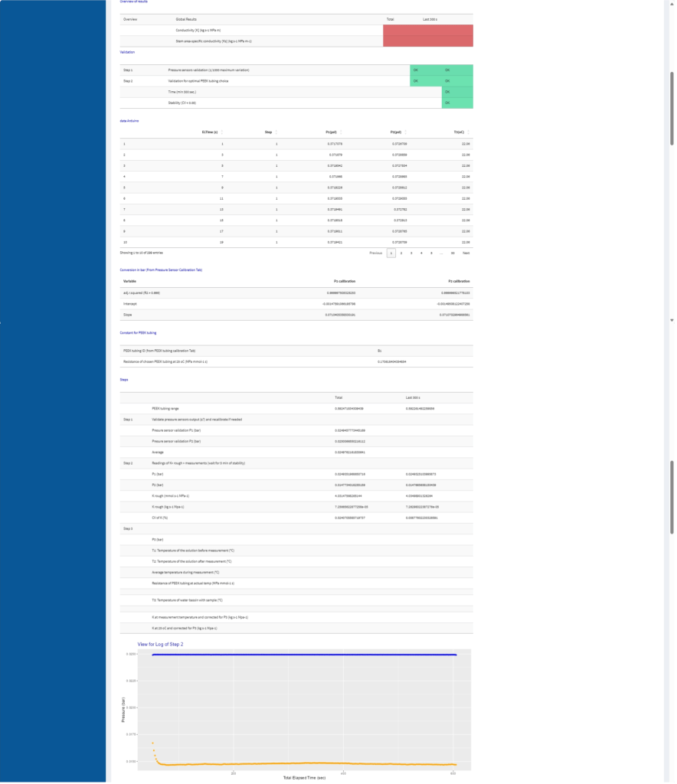
Task: Open page 3 of the data table
Action: [411, 252]
